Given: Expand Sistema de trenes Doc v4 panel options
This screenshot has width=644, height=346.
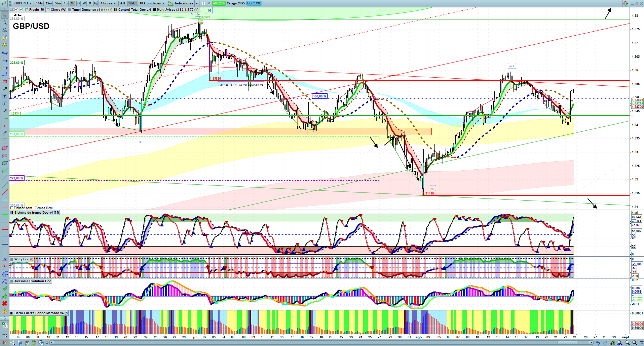Looking at the screenshot, I should pyautogui.click(x=12, y=213).
